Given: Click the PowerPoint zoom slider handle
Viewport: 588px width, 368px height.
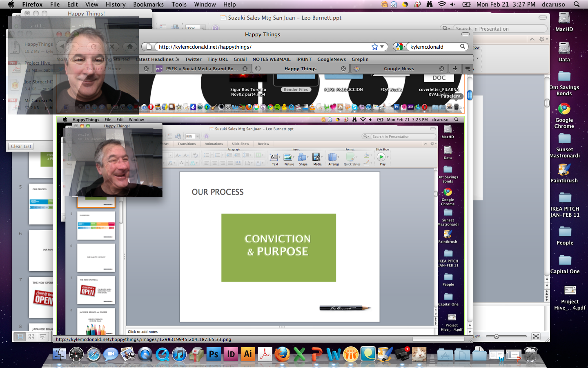Looking at the screenshot, I should pos(497,337).
